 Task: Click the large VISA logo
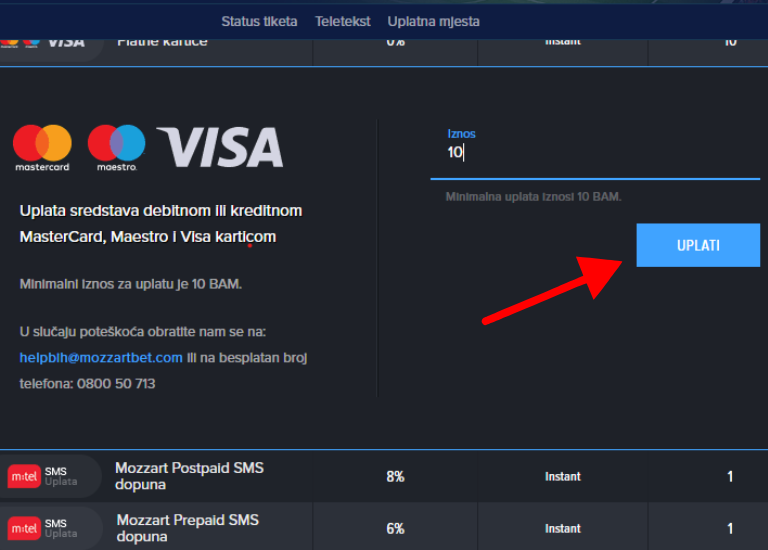(x=220, y=147)
